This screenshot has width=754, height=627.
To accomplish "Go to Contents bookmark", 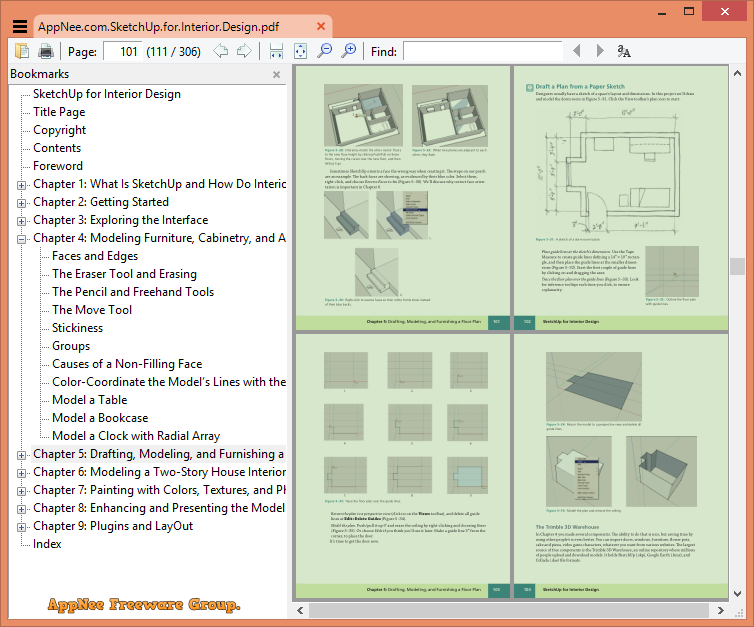I will [x=57, y=148].
